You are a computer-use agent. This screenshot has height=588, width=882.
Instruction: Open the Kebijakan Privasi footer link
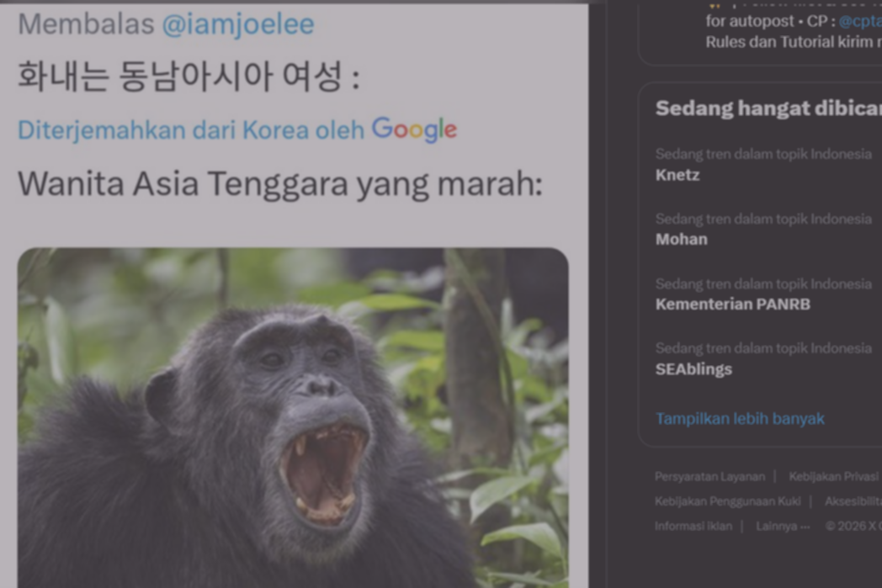(833, 476)
